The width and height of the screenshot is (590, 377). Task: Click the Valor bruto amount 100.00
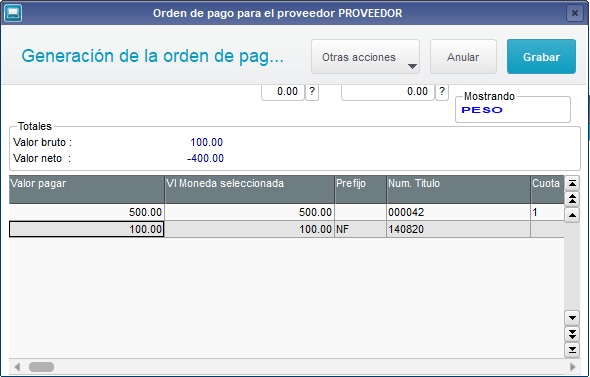(207, 142)
